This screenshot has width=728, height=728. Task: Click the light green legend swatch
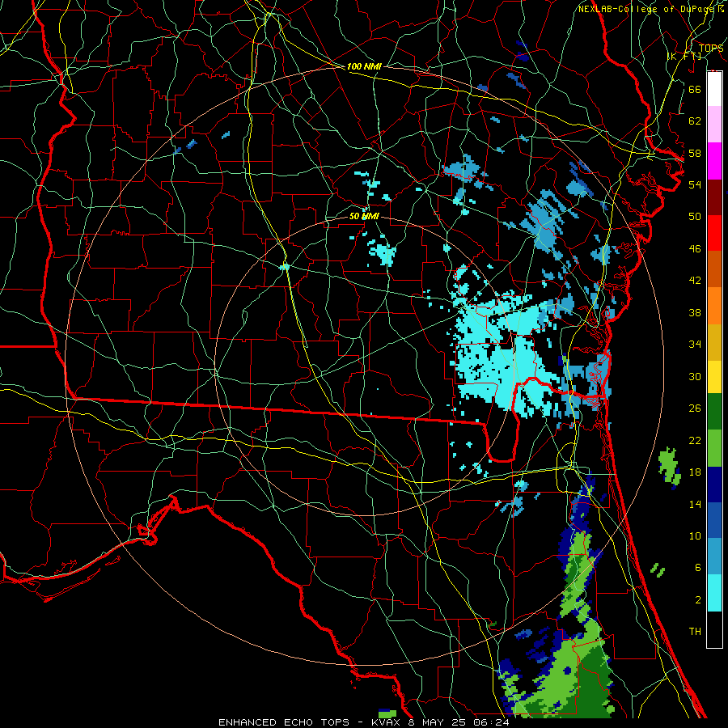(714, 448)
